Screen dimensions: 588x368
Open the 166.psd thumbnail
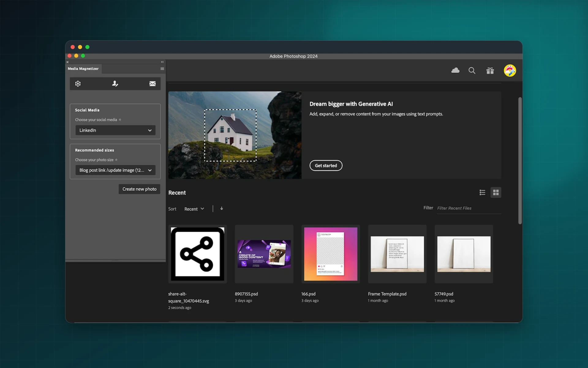[x=331, y=254]
